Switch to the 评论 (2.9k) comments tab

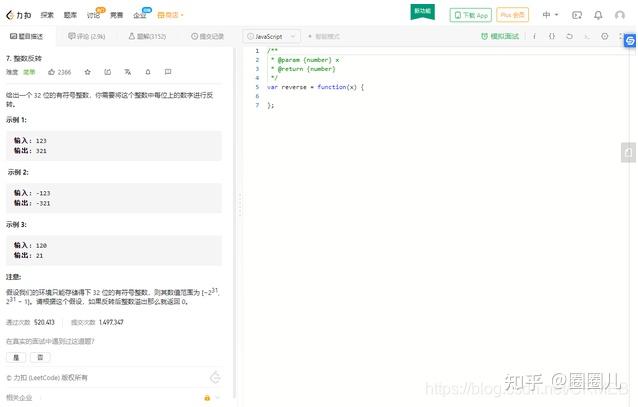87,36
